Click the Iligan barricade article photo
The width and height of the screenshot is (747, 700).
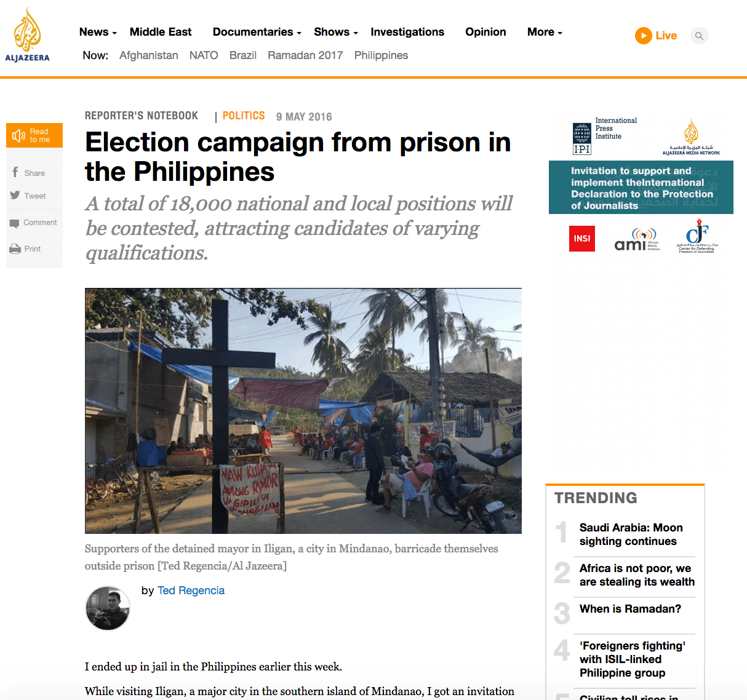pyautogui.click(x=303, y=410)
